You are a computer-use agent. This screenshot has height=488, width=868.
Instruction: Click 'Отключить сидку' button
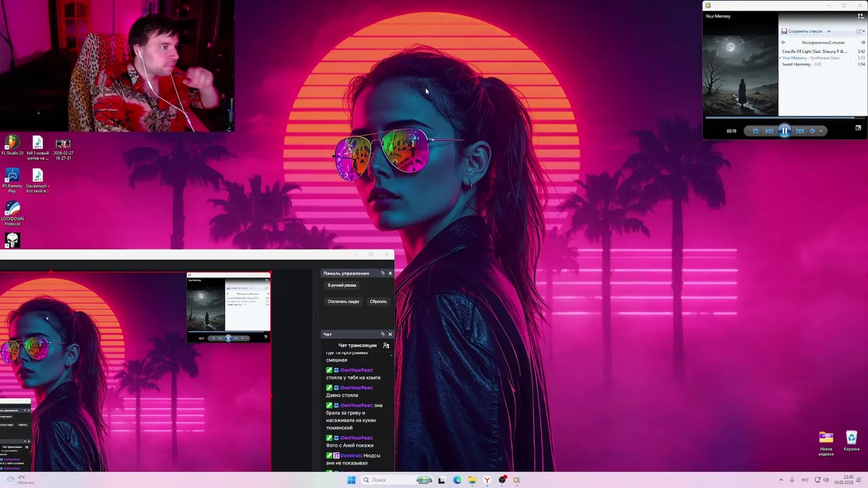(344, 302)
